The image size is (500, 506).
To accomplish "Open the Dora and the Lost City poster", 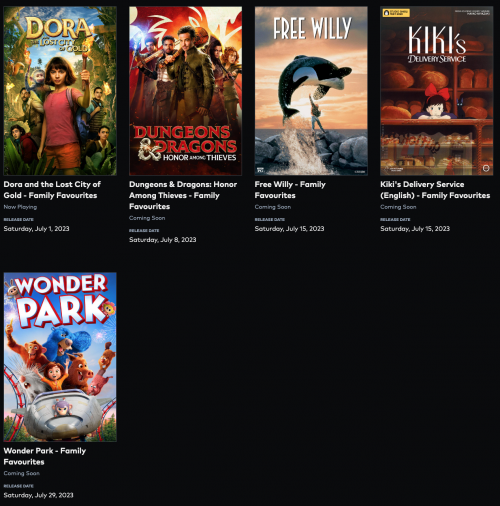I will point(60,91).
